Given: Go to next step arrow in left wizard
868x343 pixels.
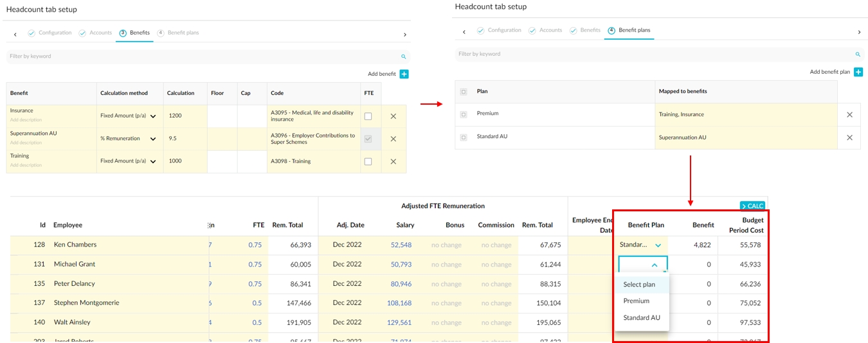Looking at the screenshot, I should point(404,34).
